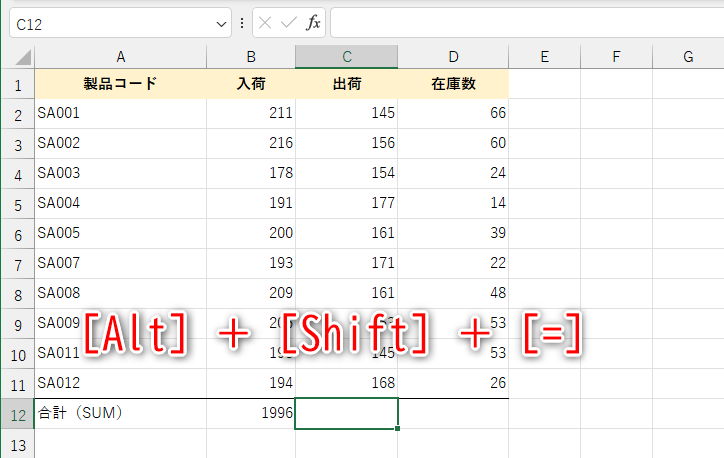The width and height of the screenshot is (724, 458).
Task: Click the 出荷 header cell
Action: [347, 84]
